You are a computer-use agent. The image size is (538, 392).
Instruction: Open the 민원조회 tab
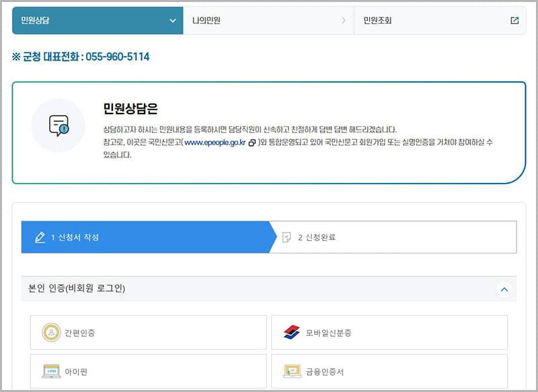(377, 20)
